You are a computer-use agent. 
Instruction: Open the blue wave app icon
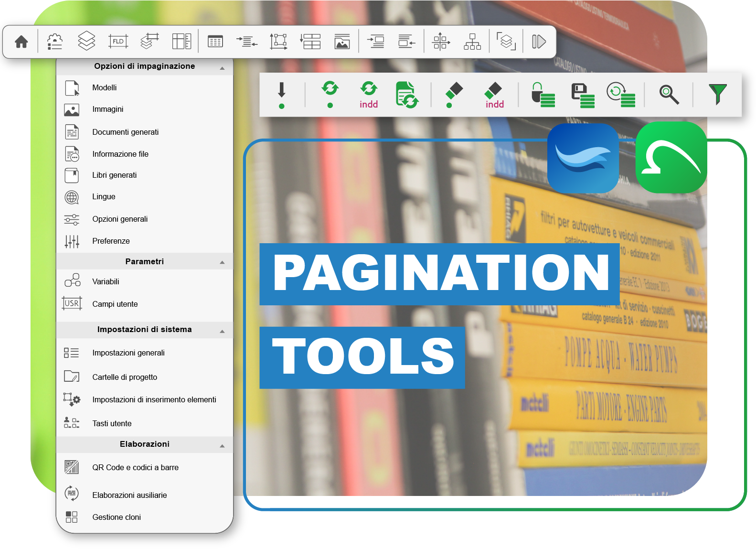pyautogui.click(x=583, y=158)
